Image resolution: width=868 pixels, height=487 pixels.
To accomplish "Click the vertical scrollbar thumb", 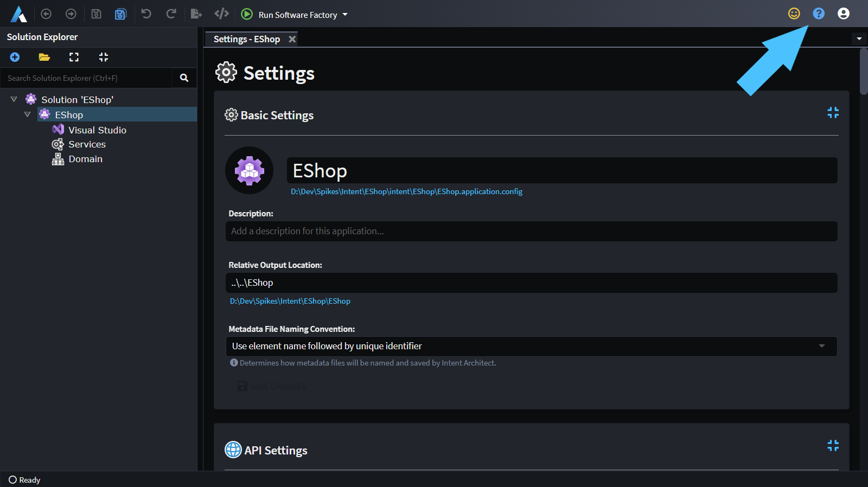I will pyautogui.click(x=864, y=72).
